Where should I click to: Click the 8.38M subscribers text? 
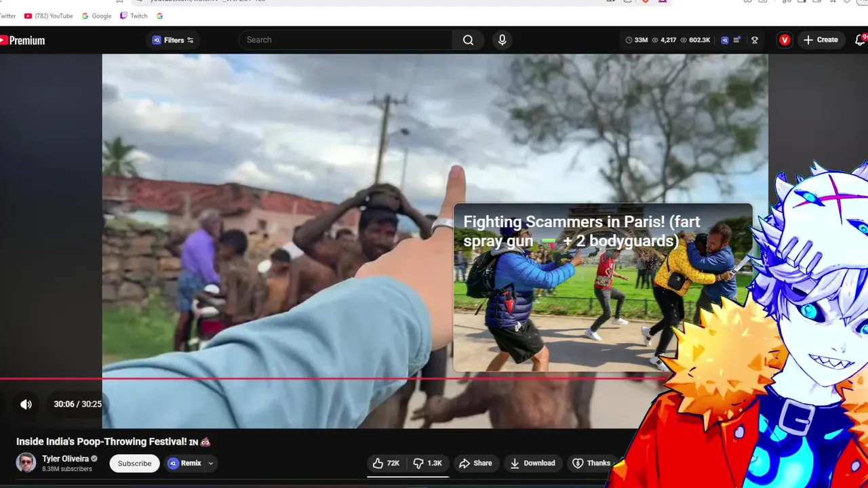pos(67,469)
